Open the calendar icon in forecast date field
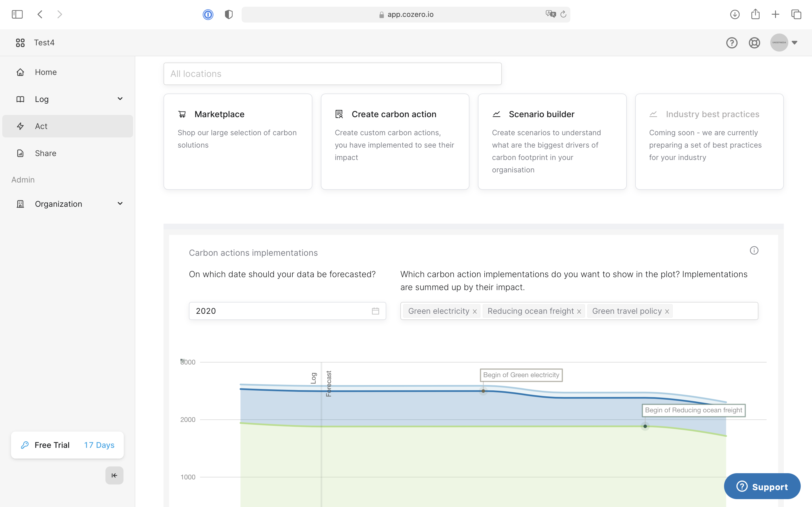The height and width of the screenshot is (507, 812). [375, 311]
